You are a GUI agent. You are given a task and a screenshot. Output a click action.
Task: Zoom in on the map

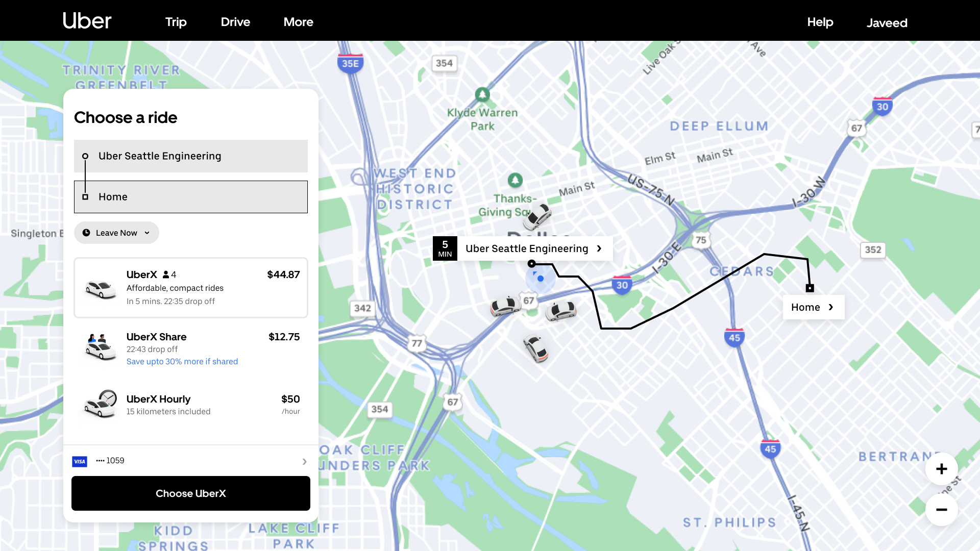[x=942, y=469]
